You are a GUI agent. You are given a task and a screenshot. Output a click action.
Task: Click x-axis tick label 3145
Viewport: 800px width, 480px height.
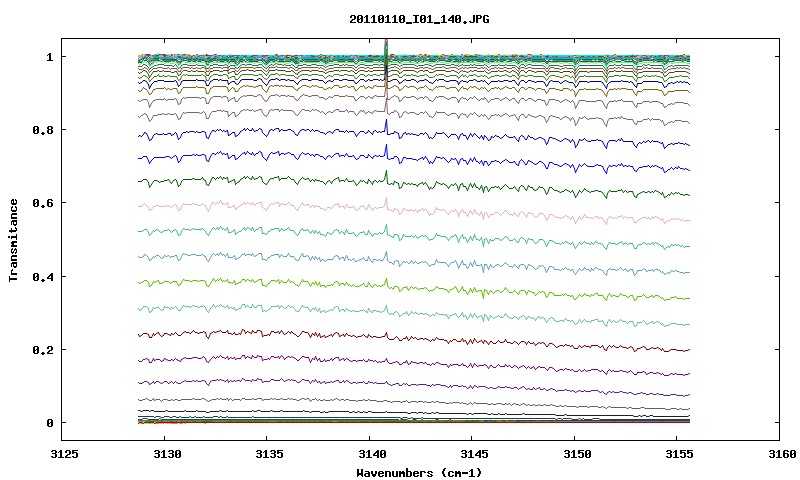click(x=474, y=454)
